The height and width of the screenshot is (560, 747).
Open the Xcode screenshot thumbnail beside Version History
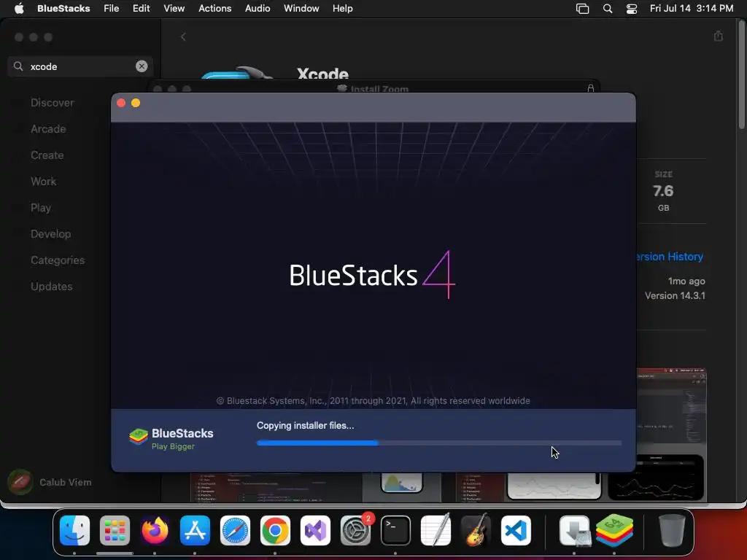671,411
